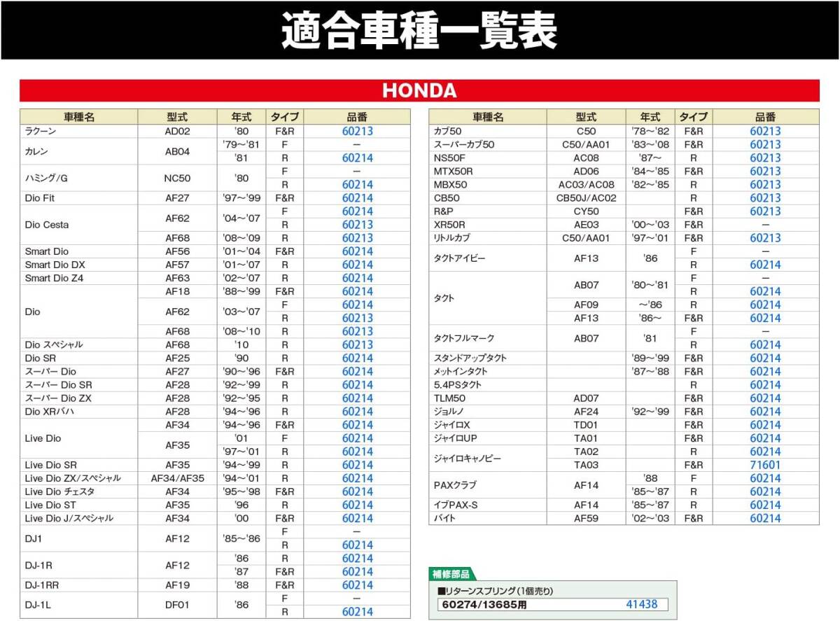Click the 'DF01' type code

coord(177,605)
